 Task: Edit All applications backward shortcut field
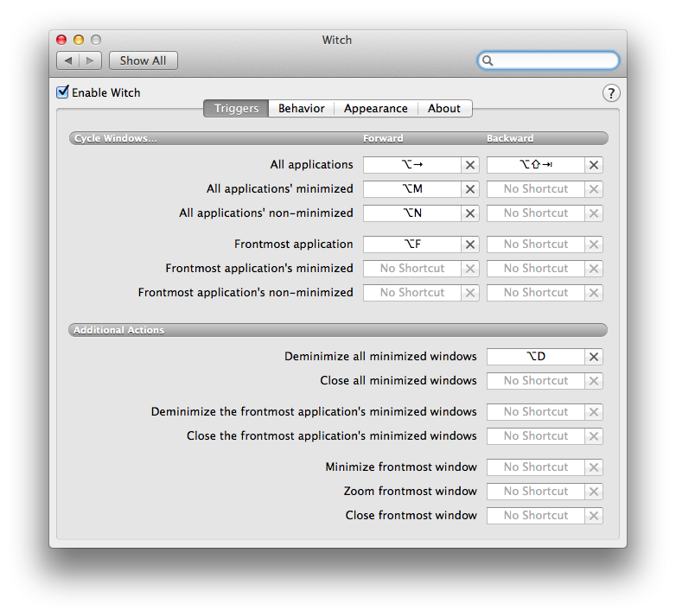(536, 165)
